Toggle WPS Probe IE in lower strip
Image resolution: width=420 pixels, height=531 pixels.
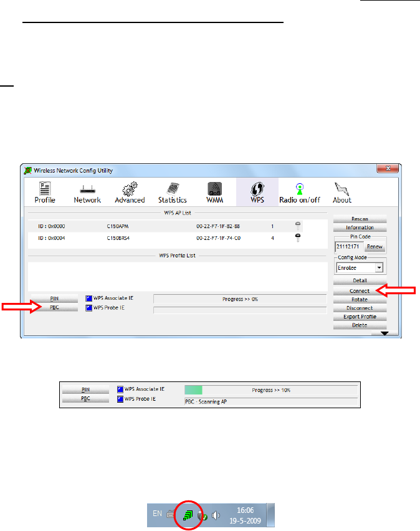tap(120, 399)
